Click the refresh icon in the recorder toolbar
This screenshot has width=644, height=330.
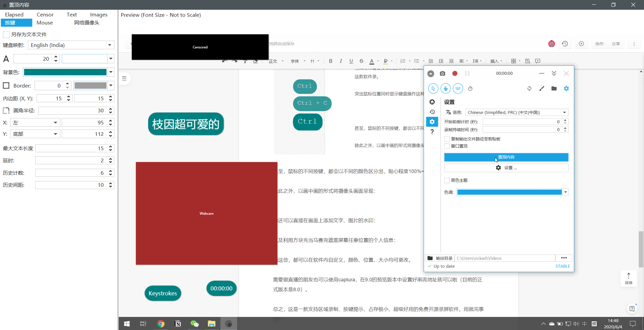coord(529,89)
